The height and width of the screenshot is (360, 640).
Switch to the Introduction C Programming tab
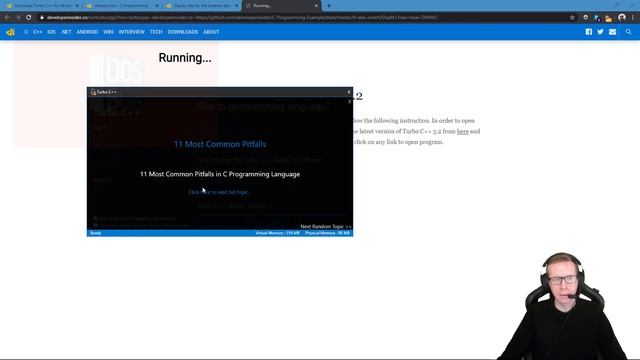coord(122,6)
